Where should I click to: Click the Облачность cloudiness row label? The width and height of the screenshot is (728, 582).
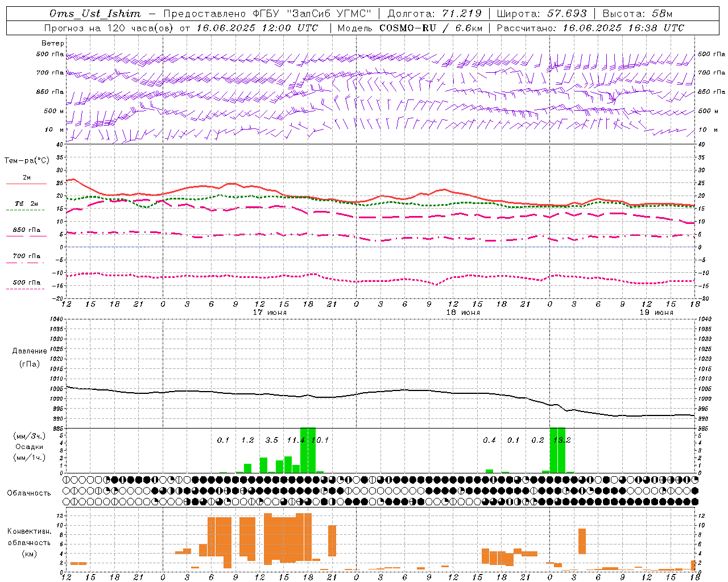pos(29,493)
